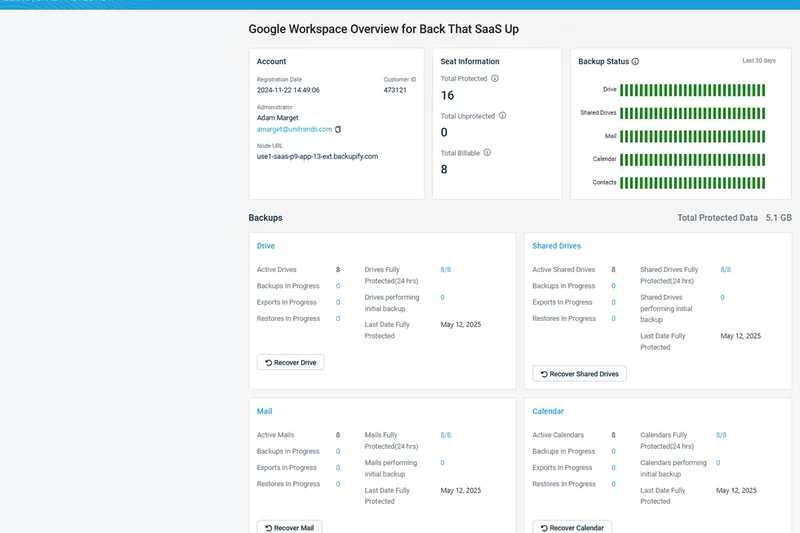Click the Drive backup status bar row

tap(692, 90)
